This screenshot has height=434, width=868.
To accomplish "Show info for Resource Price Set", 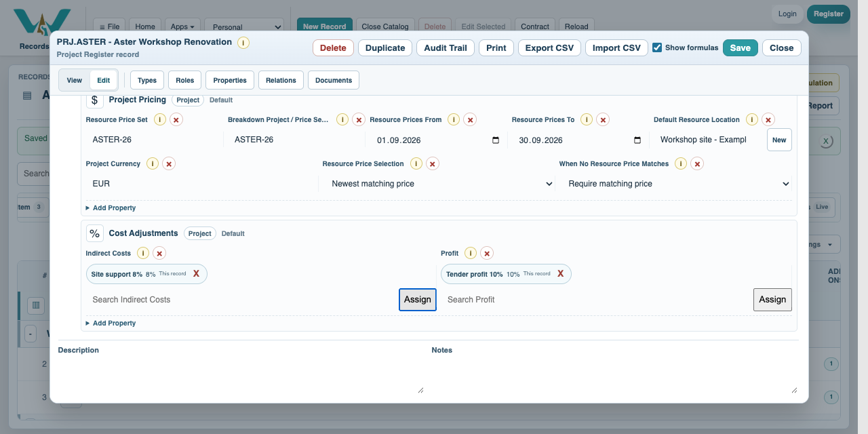I will [160, 119].
